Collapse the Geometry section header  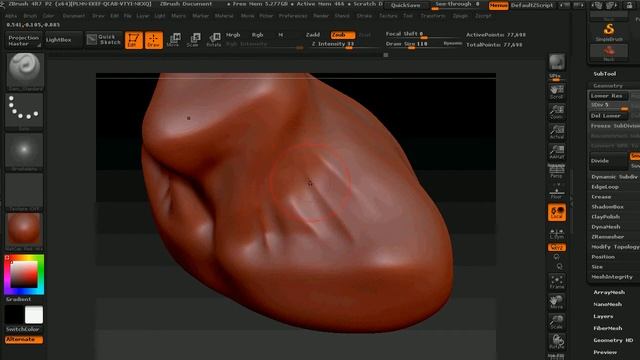click(x=608, y=86)
